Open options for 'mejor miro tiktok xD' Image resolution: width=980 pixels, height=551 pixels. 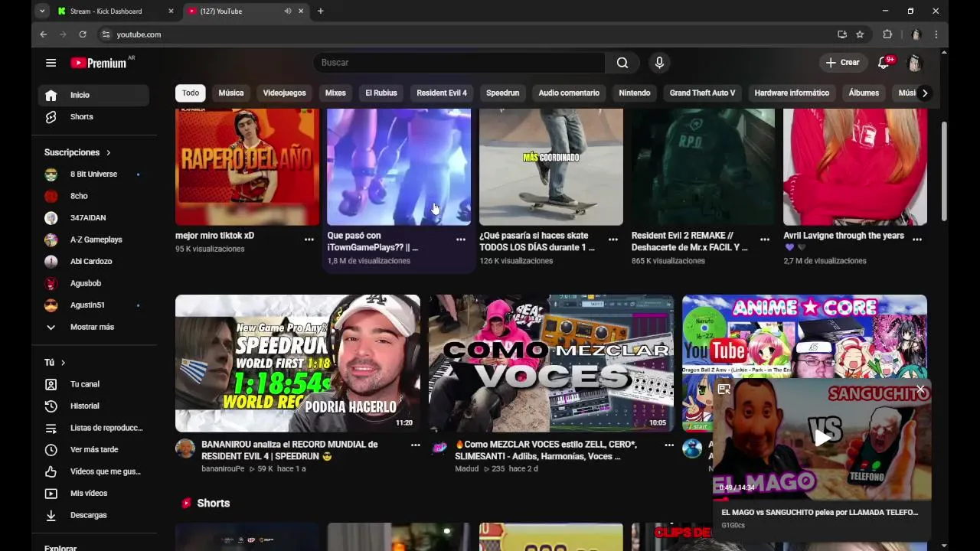[x=309, y=240]
